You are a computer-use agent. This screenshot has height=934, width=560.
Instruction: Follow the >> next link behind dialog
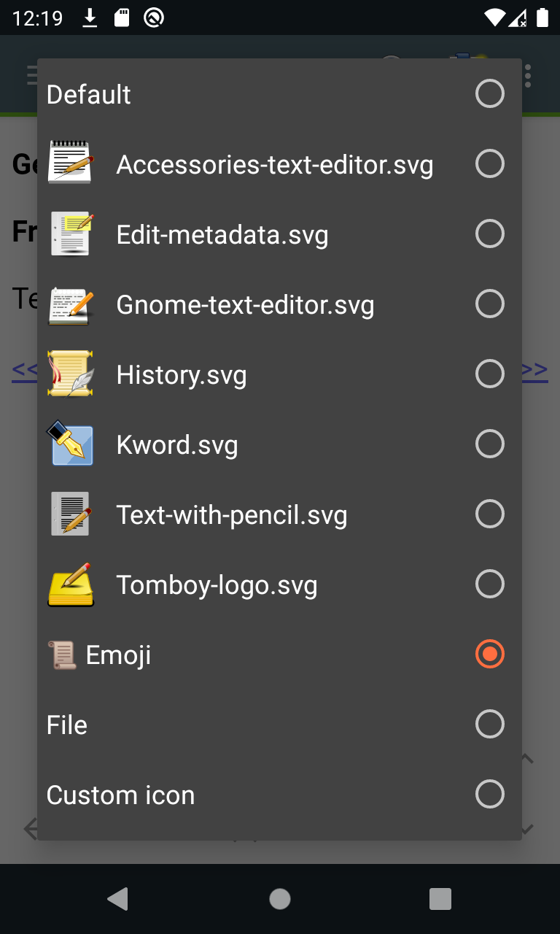tap(535, 369)
